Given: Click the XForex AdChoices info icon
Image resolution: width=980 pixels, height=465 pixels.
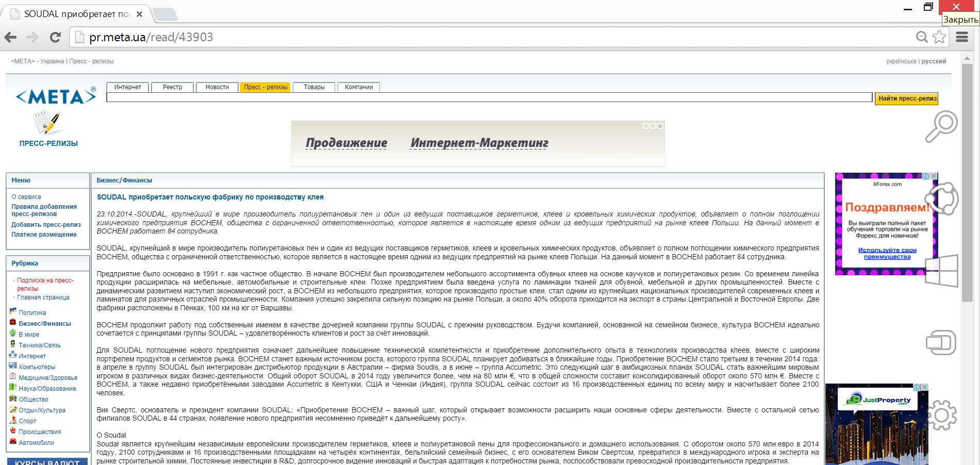Looking at the screenshot, I should click(x=926, y=176).
